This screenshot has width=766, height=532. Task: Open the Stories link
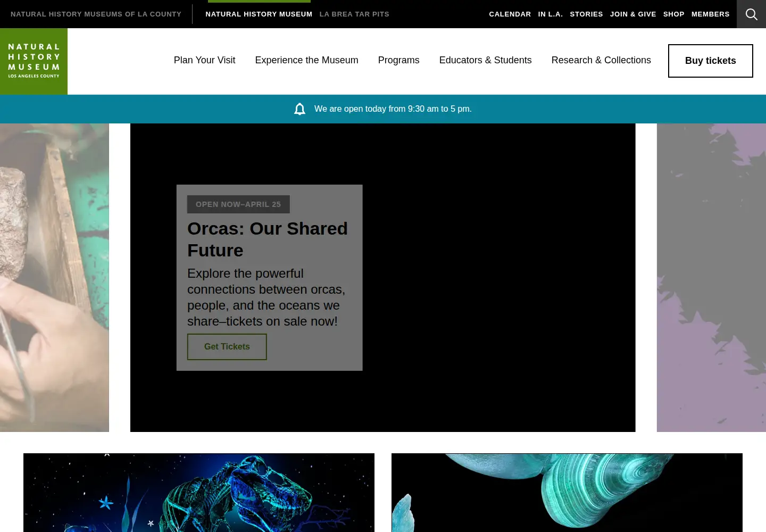click(x=586, y=14)
